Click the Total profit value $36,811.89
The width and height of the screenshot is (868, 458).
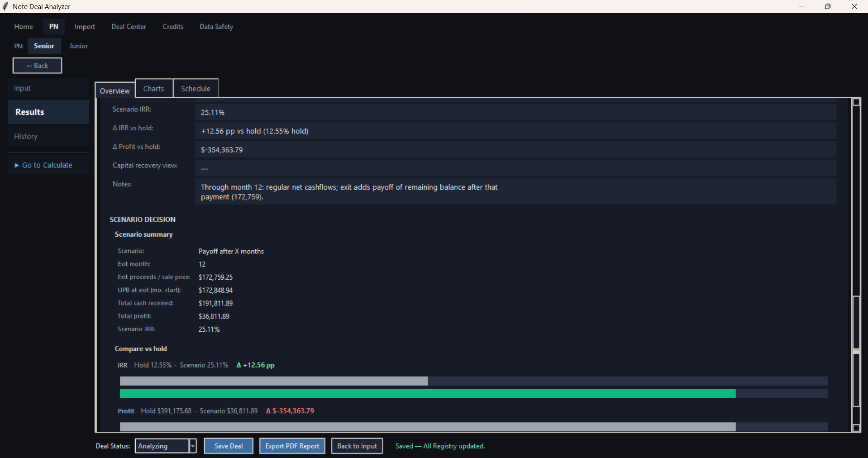point(214,316)
